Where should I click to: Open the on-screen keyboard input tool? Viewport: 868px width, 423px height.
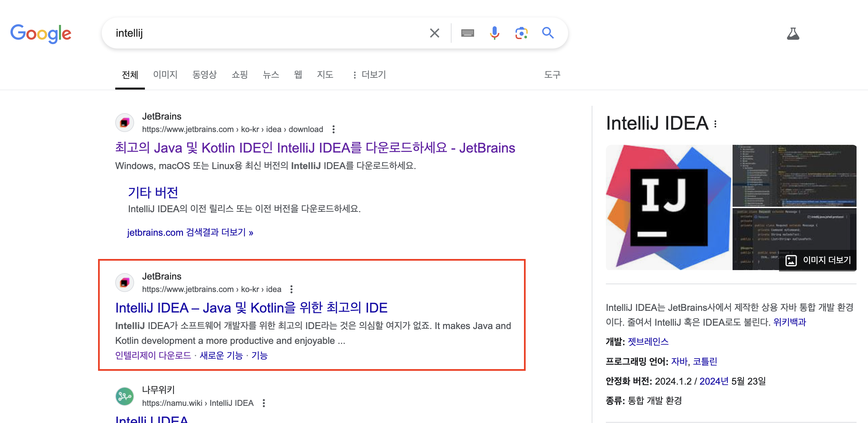[467, 33]
